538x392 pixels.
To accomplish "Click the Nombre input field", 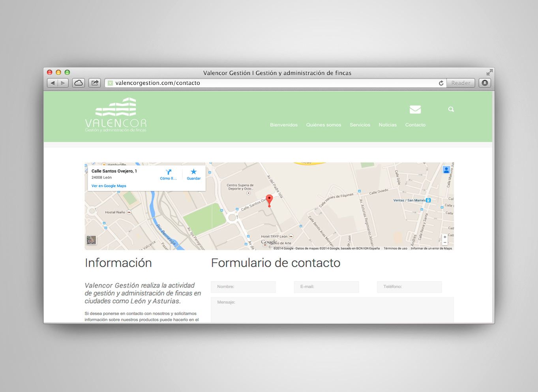I will pos(243,287).
